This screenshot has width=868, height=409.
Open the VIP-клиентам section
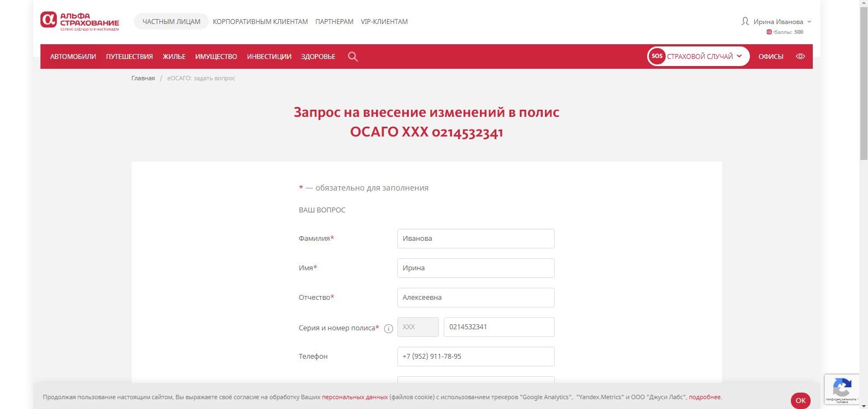click(384, 22)
